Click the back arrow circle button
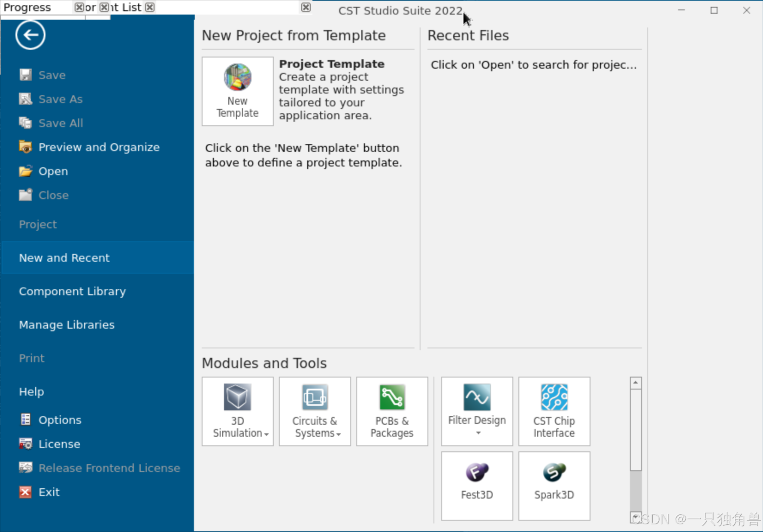The height and width of the screenshot is (532, 763). tap(30, 35)
